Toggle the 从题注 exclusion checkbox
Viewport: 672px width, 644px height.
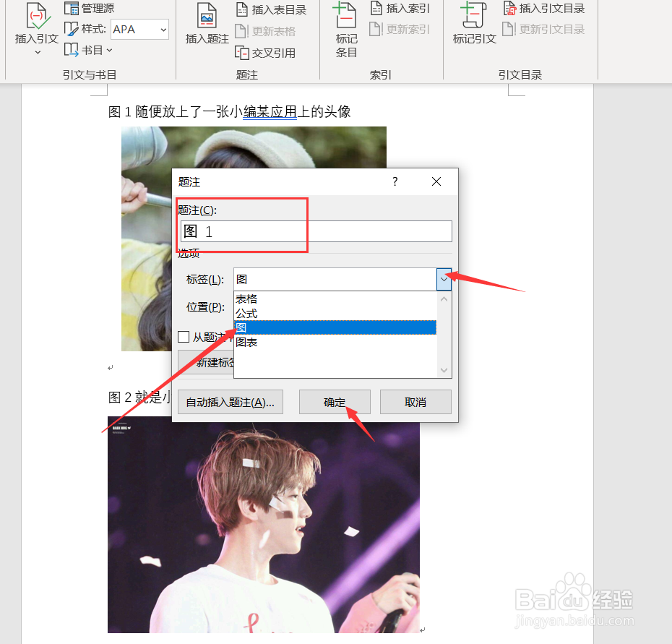[184, 336]
